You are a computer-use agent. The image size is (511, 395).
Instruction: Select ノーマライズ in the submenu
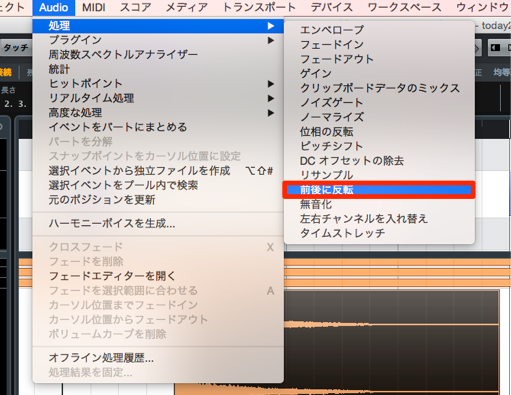tap(379, 117)
